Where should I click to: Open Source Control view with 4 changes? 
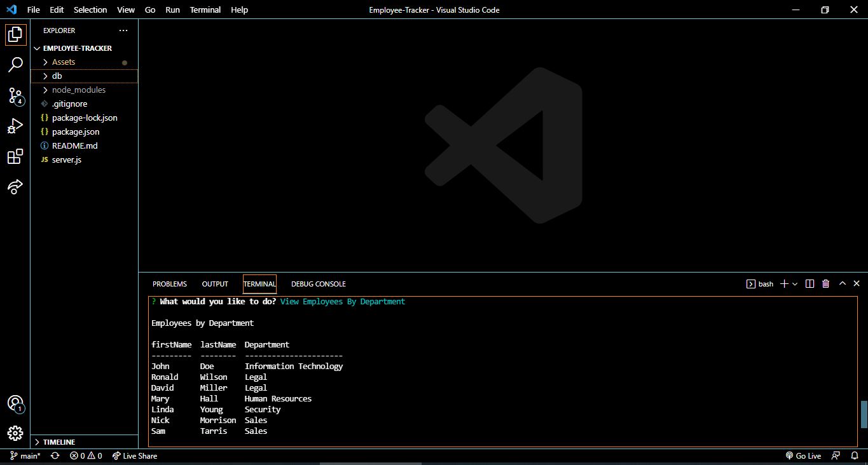tap(15, 95)
